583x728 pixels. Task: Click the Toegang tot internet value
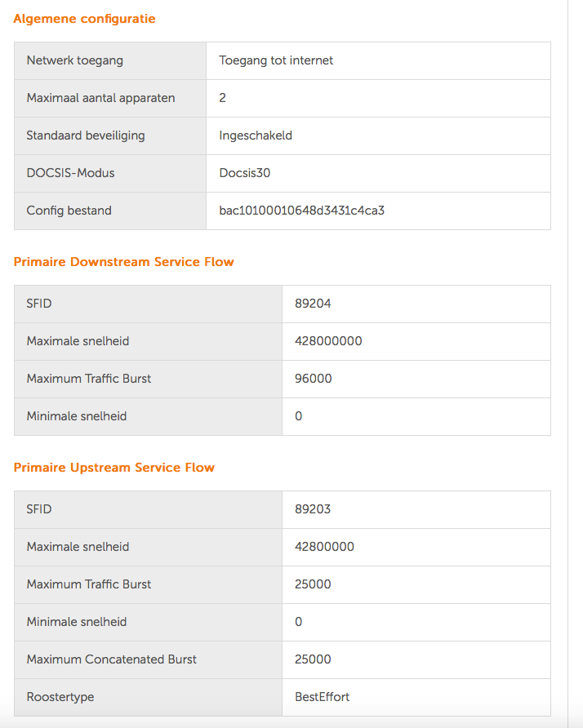[x=276, y=60]
